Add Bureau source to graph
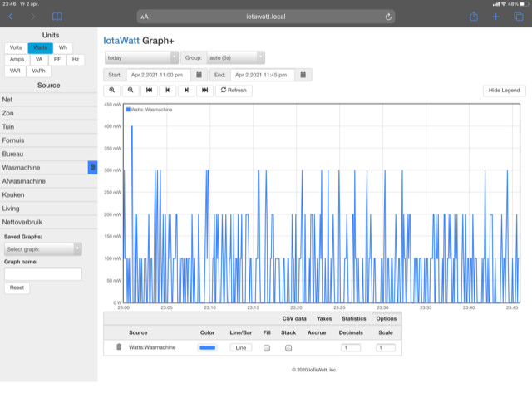 click(48, 154)
